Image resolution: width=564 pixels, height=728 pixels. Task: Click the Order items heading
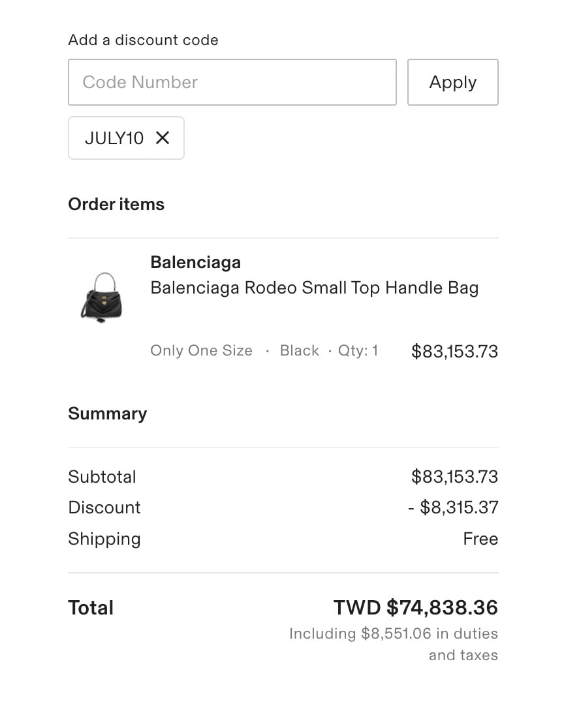116,204
